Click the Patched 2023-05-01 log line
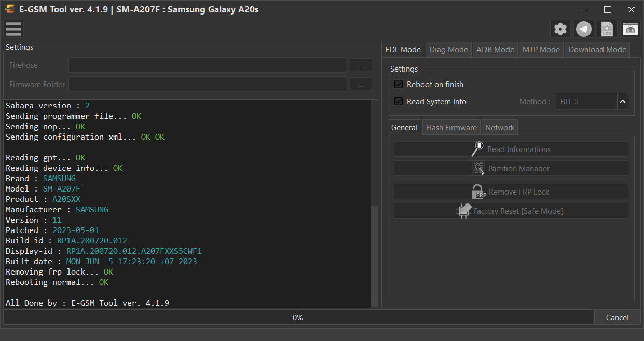Viewport: 644px width, 341px height. pos(52,230)
